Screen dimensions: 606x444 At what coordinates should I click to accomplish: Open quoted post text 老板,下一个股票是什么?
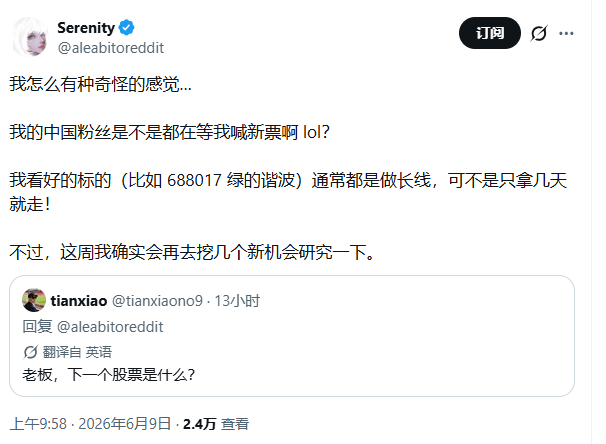coord(109,374)
